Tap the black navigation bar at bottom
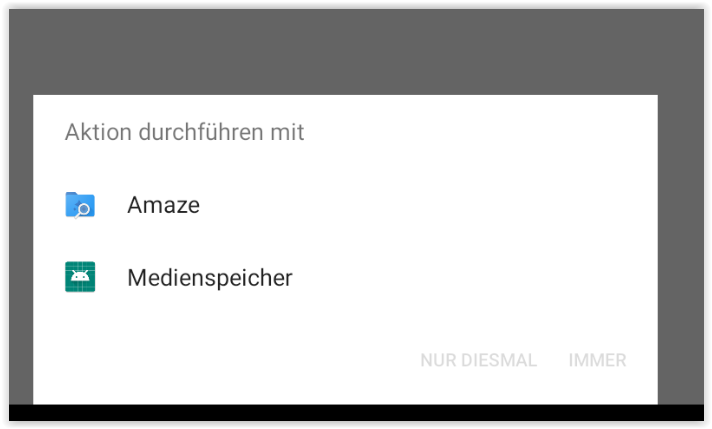The height and width of the screenshot is (429, 712). tap(356, 413)
